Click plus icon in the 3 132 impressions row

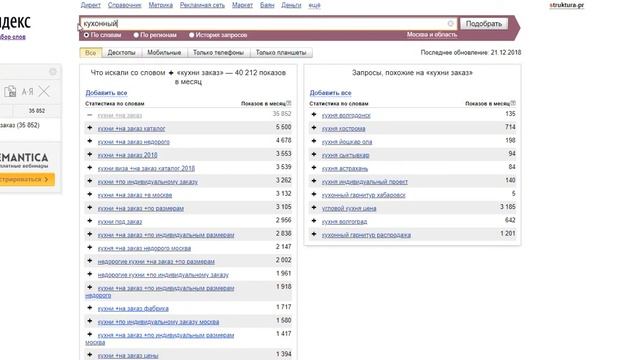[90, 194]
